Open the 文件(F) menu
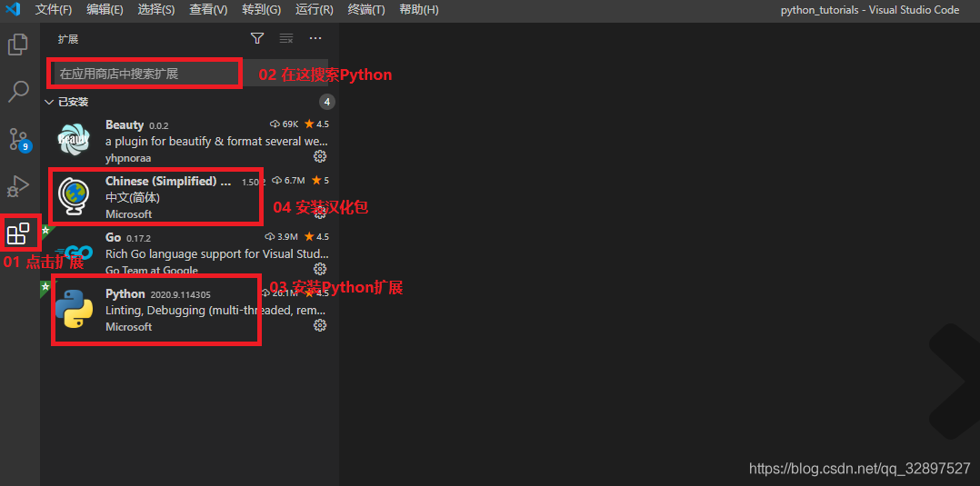 pos(54,10)
